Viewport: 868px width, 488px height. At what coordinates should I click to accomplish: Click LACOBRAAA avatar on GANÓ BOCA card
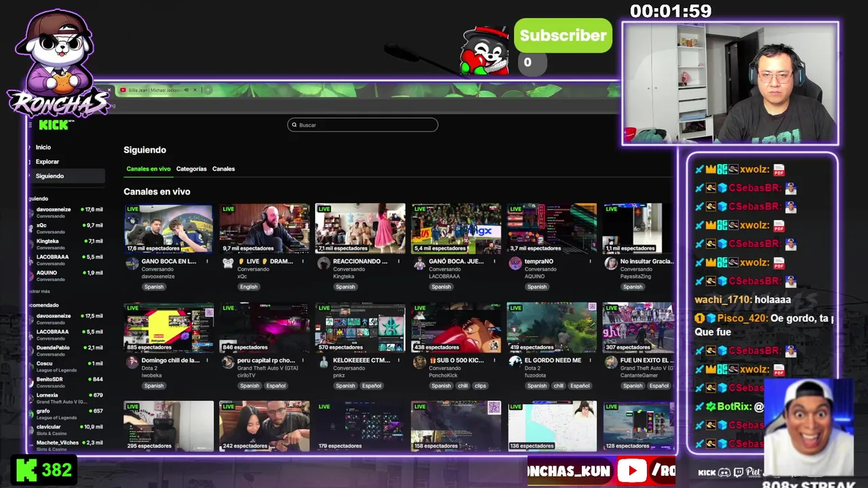pos(419,264)
